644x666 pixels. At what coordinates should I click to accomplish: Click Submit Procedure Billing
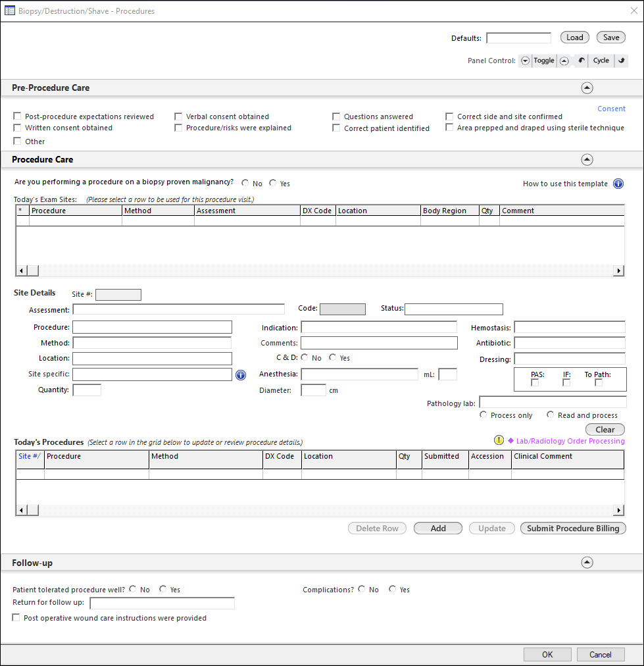573,528
